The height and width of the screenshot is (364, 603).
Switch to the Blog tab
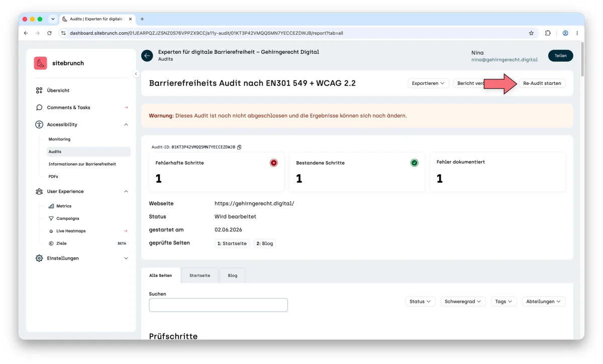pos(233,276)
